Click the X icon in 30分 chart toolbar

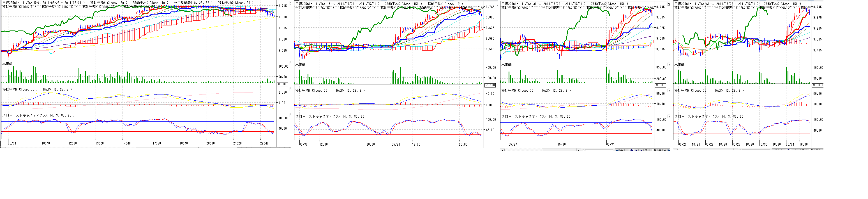click(x=665, y=150)
